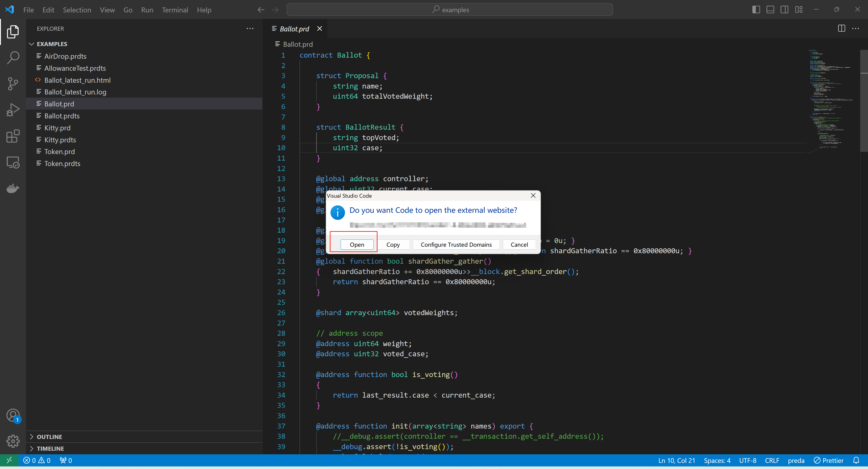Screen dimensions: 868x469
Task: Open the Help menu
Action: point(204,10)
